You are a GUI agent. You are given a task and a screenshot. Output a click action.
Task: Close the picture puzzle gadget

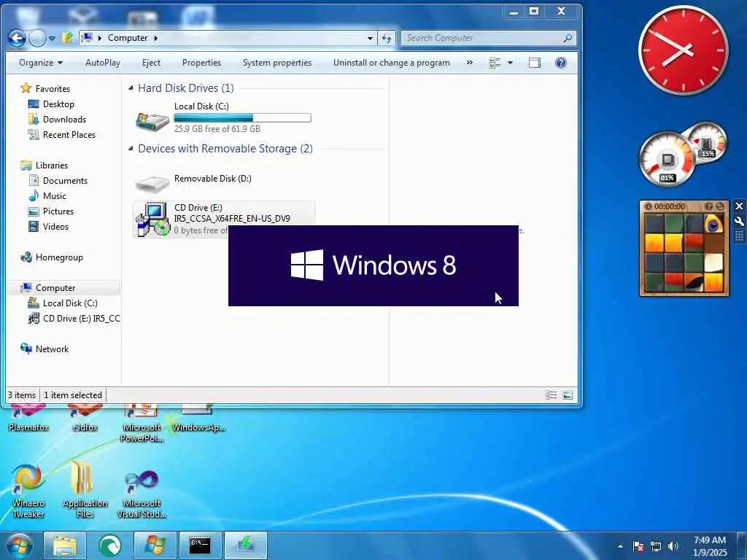click(x=739, y=206)
